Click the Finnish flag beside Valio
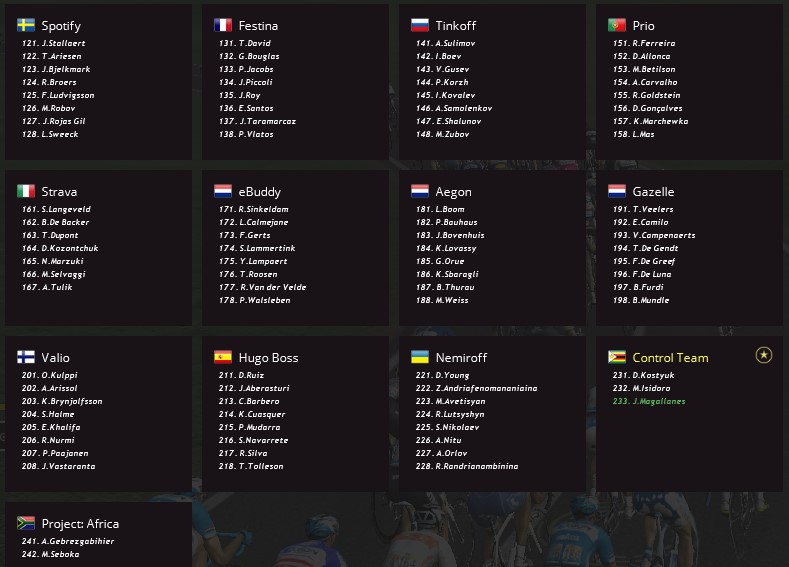The height and width of the screenshot is (567, 789). 26,357
